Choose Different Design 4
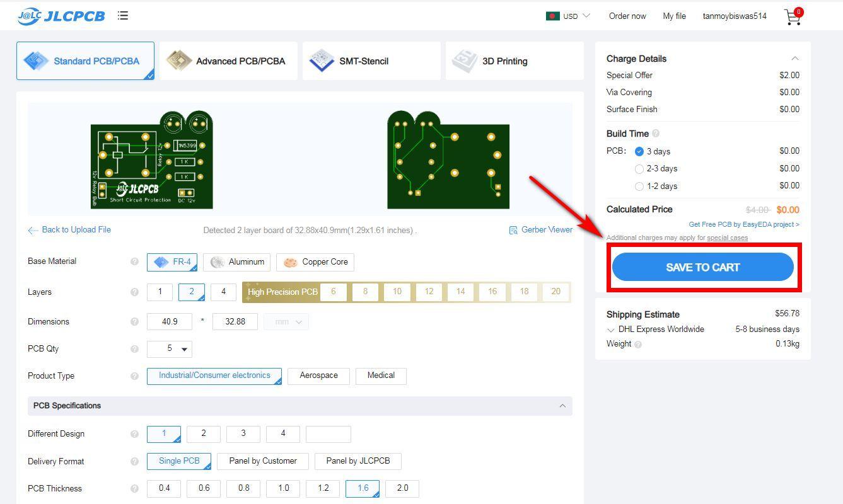Screen dimensions: 843x504 tap(282, 434)
